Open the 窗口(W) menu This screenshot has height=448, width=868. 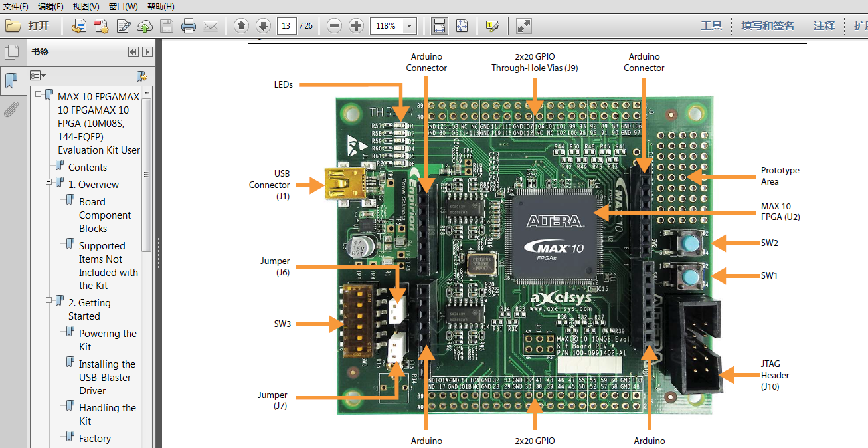click(x=124, y=6)
